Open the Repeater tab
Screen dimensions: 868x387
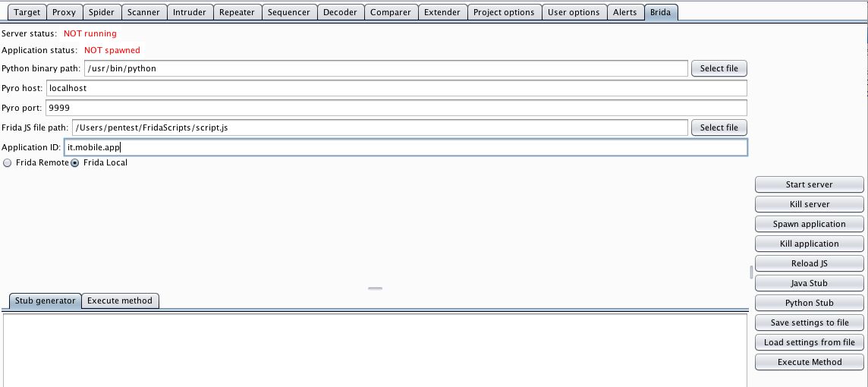point(237,12)
